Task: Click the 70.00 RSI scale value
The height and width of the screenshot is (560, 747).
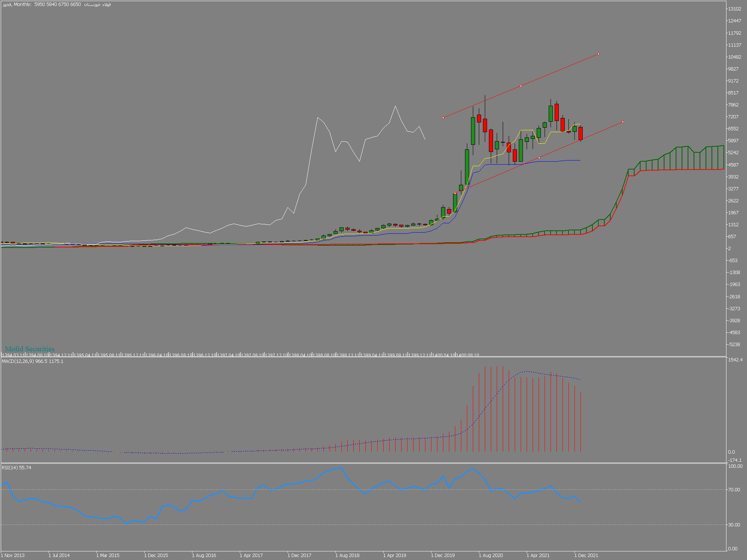Action: (734, 490)
